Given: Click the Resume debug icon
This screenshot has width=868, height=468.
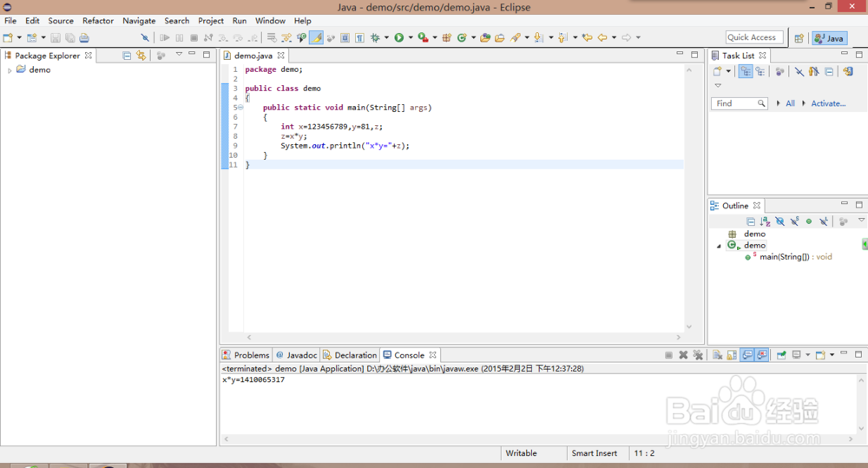Looking at the screenshot, I should click(164, 37).
